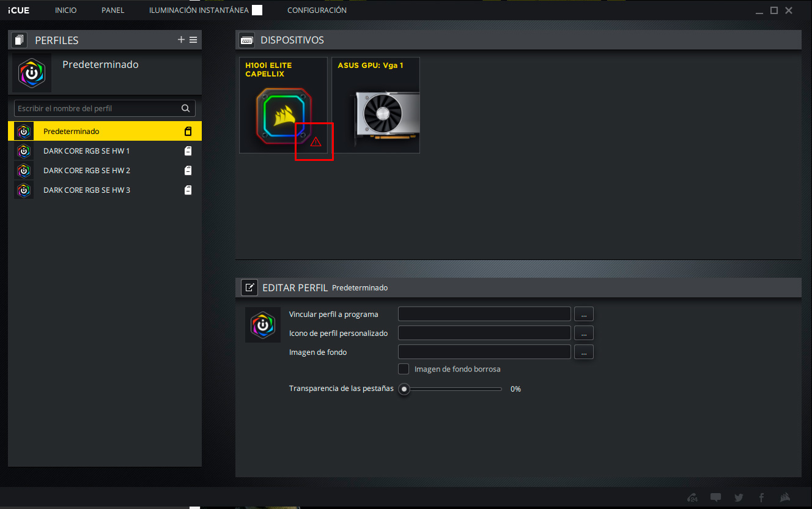Select the Predeterminado profile row

pos(105,131)
